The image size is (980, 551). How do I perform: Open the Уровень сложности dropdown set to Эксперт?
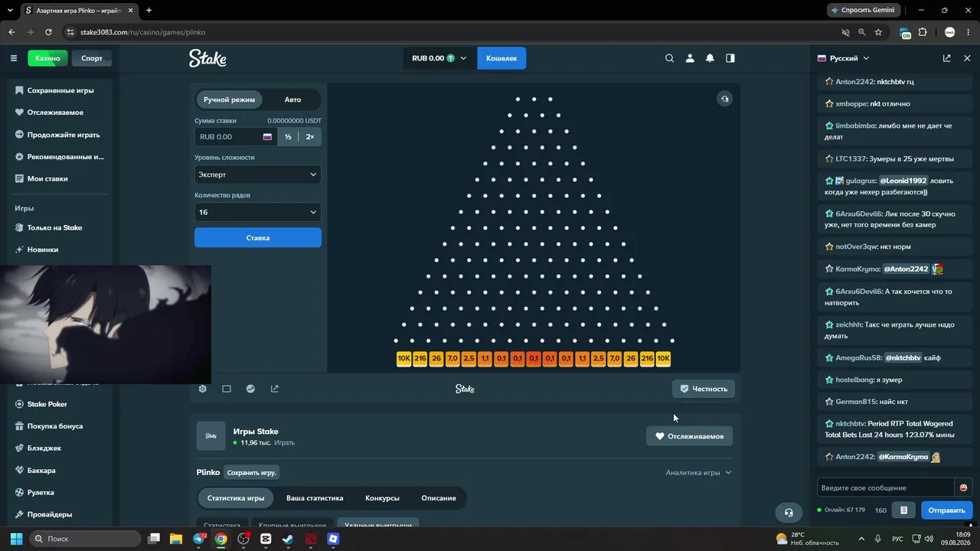pos(258,174)
